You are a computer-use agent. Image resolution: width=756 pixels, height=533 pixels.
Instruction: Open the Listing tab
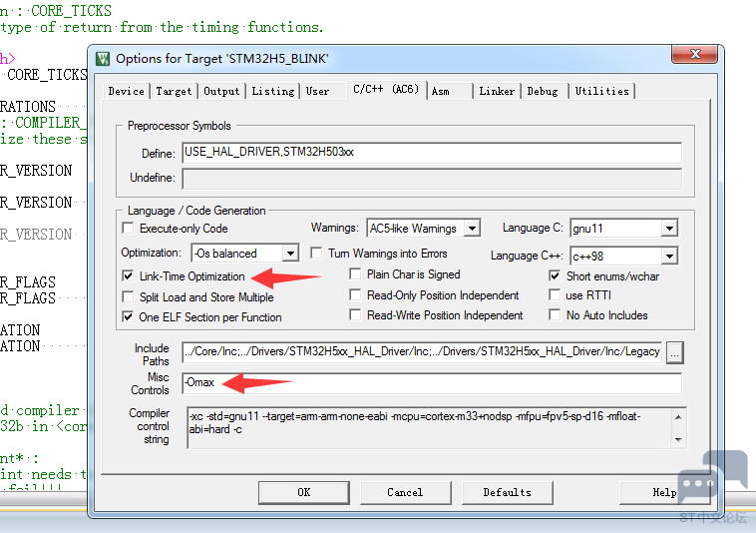pyautogui.click(x=273, y=91)
